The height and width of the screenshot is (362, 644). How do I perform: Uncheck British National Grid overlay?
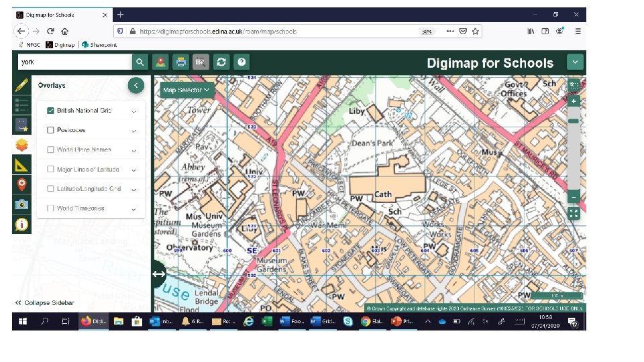point(50,111)
